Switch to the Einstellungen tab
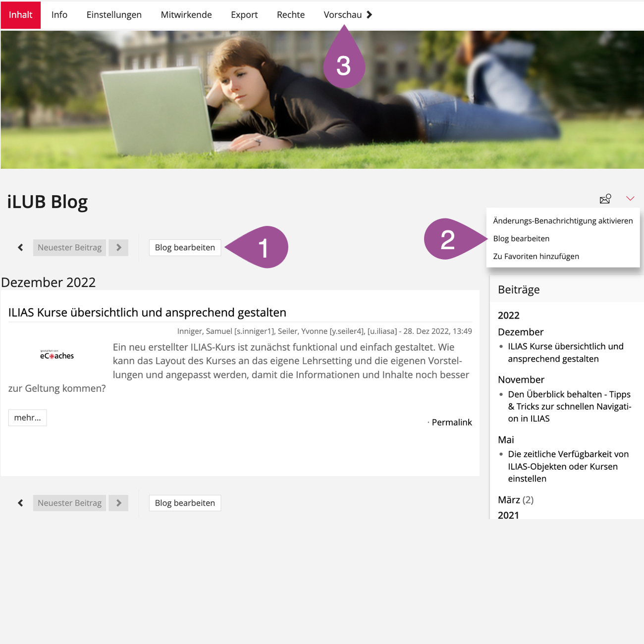 click(114, 15)
